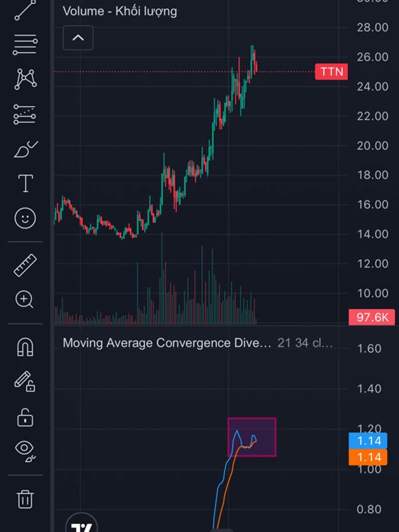Open the XABCD pattern tool
This screenshot has width=399, height=532.
(x=25, y=79)
